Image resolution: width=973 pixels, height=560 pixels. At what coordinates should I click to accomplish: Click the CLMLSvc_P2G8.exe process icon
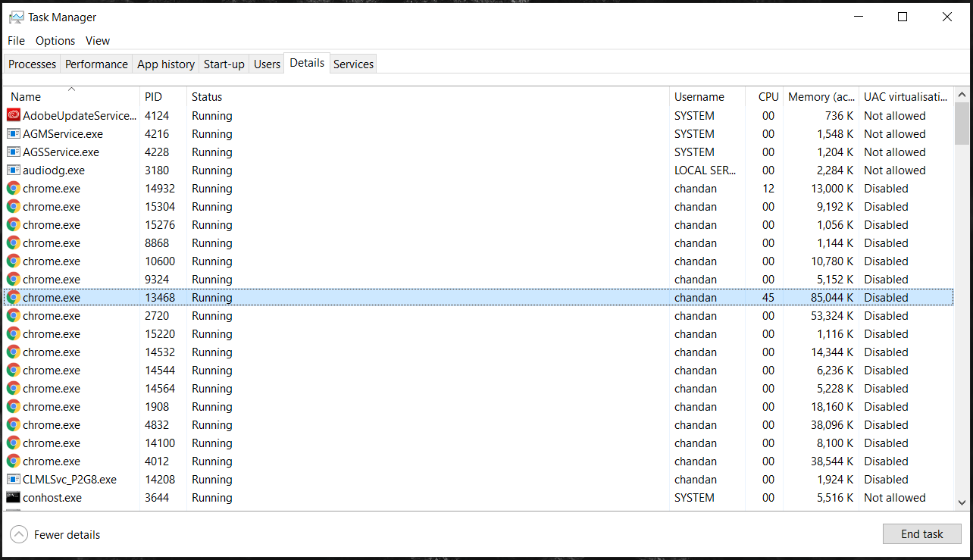point(14,479)
